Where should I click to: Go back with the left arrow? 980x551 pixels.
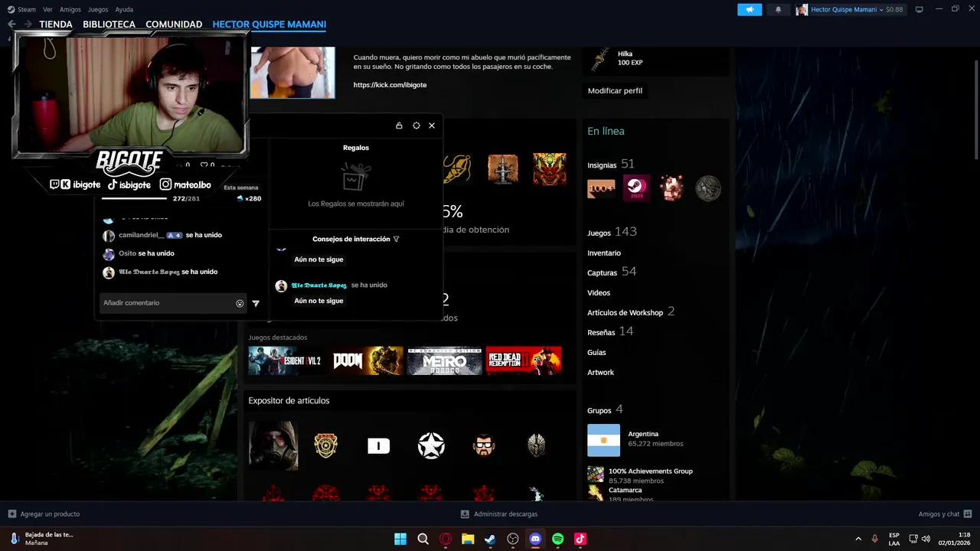click(11, 24)
